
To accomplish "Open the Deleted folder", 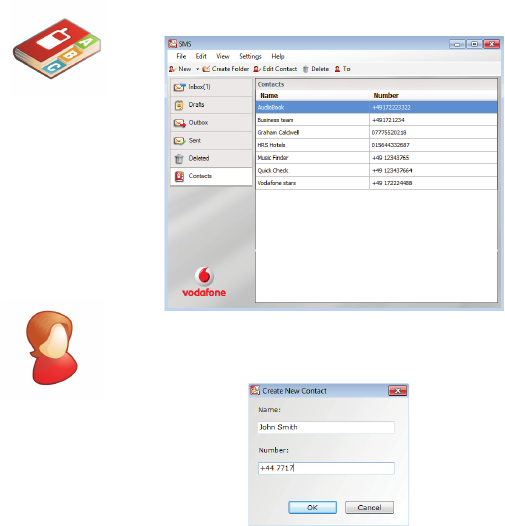I will point(211,158).
